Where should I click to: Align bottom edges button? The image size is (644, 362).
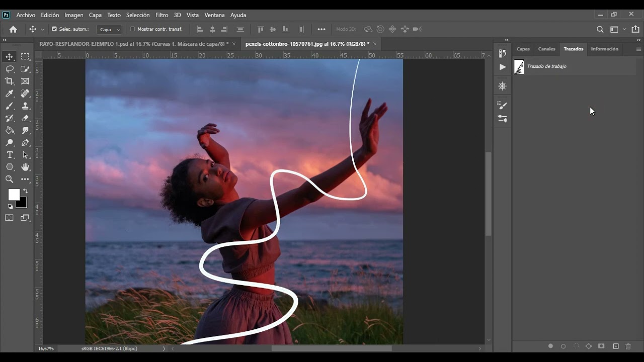coord(285,29)
